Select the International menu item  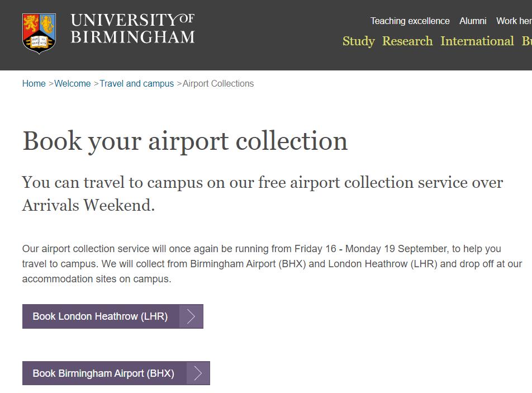click(x=477, y=41)
